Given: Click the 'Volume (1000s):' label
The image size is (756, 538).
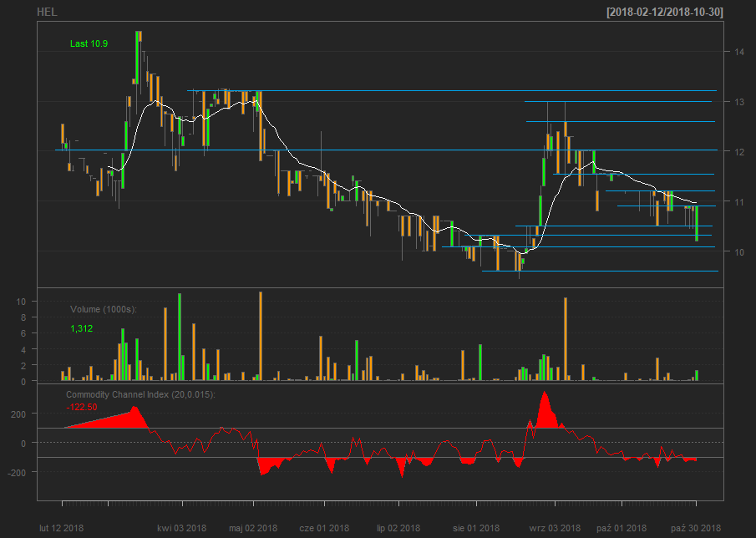Looking at the screenshot, I should (104, 309).
